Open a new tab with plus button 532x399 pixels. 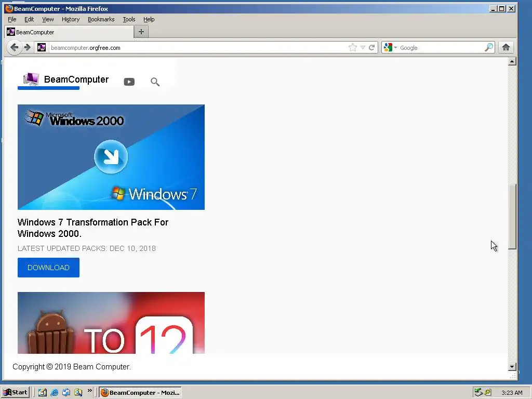[141, 32]
